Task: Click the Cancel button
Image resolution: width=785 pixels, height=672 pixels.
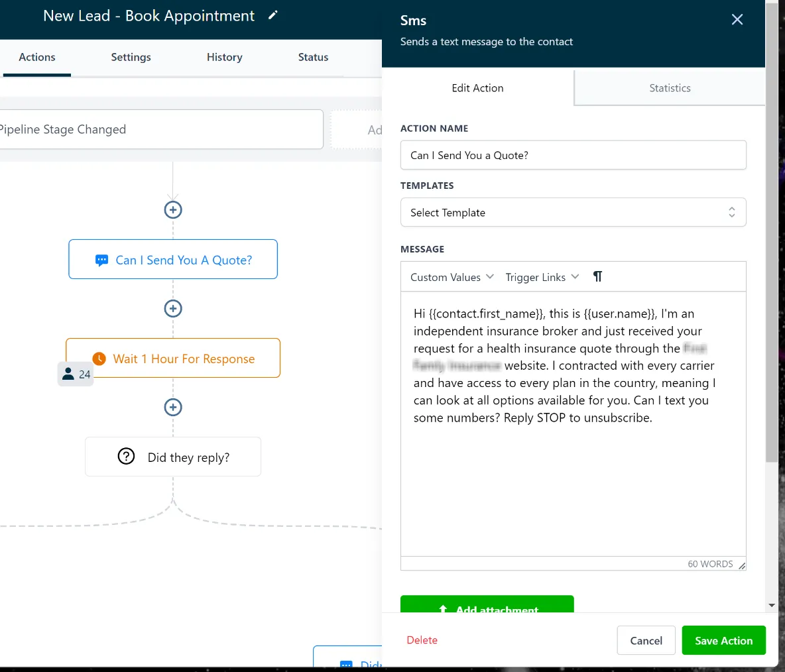Action: (x=646, y=640)
